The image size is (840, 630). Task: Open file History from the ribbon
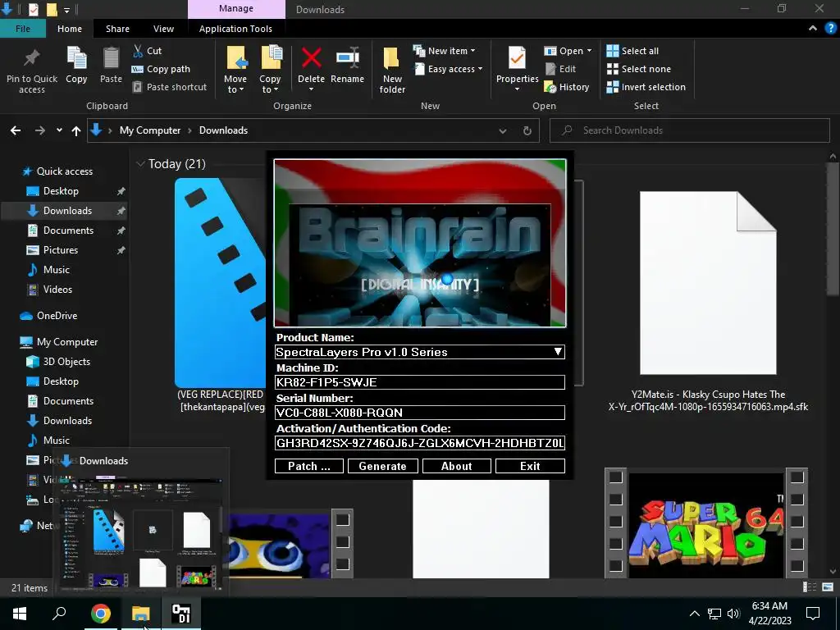567,87
